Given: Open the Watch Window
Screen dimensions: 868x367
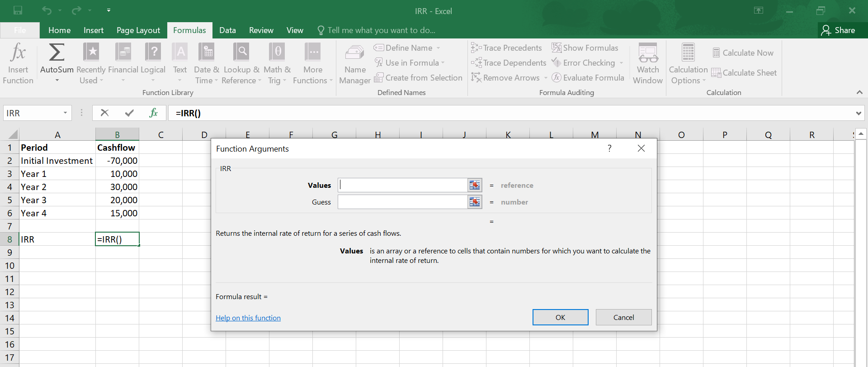Looking at the screenshot, I should (x=648, y=64).
